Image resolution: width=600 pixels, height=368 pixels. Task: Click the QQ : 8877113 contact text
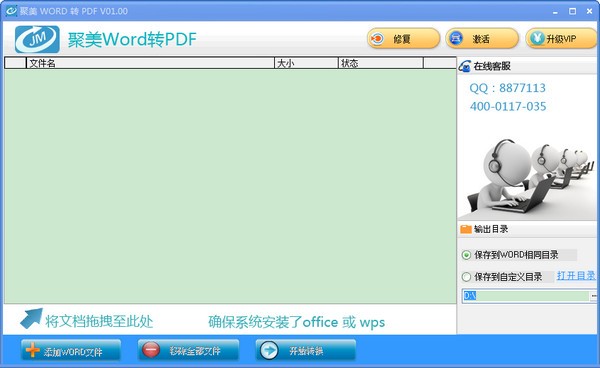tap(507, 88)
